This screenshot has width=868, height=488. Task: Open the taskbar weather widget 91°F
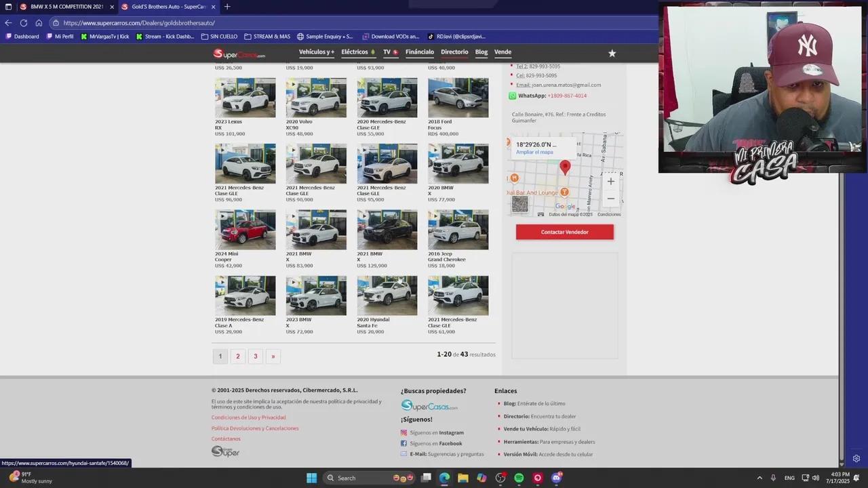point(31,478)
